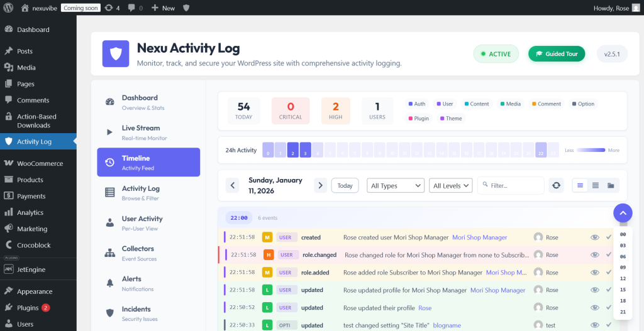Select the Timeline Activity Feed tab

coord(148,163)
